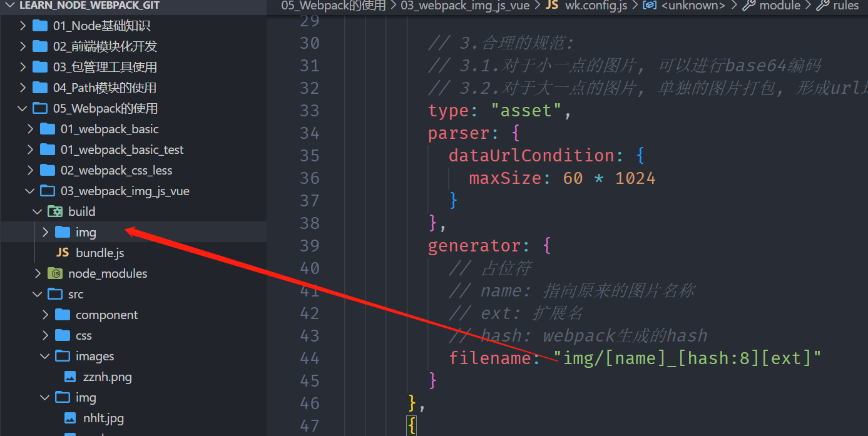Click the filename string img/[name]_[hash:8][ext]
Viewport: 868px width, 436px height.
click(x=687, y=358)
